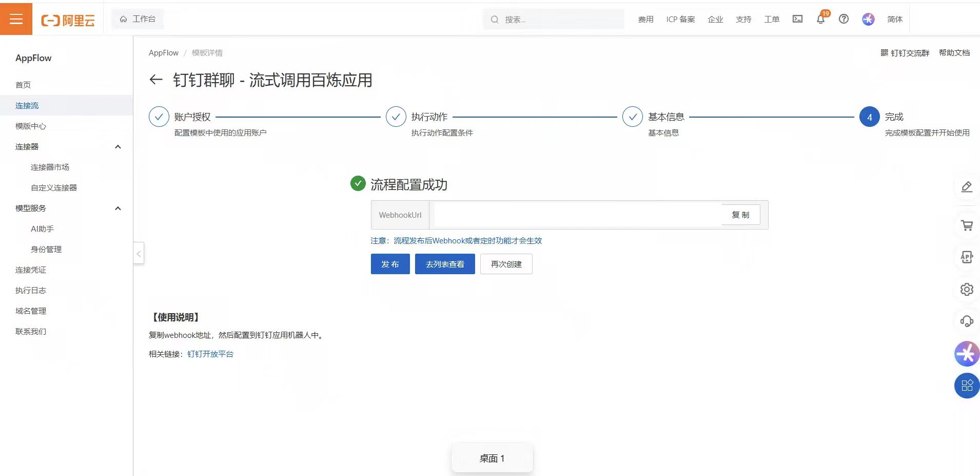
Task: Open the ICP 备案 menu
Action: point(680,20)
